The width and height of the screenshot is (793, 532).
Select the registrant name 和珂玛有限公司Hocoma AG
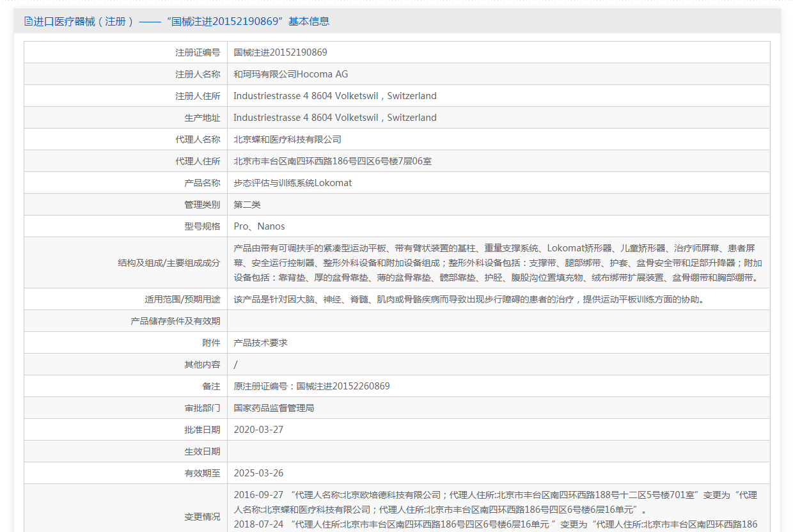pyautogui.click(x=290, y=74)
